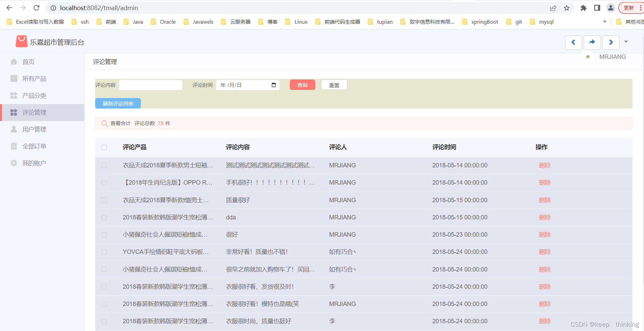Bookmark this page with star icon
Screen dimensions: 644x331
[567, 8]
